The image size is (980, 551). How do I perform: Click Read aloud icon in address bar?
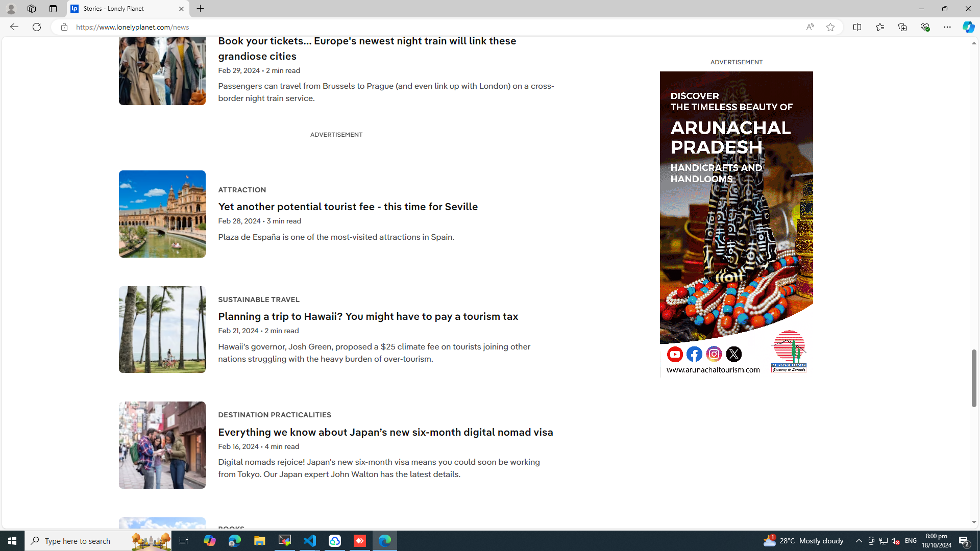[810, 27]
